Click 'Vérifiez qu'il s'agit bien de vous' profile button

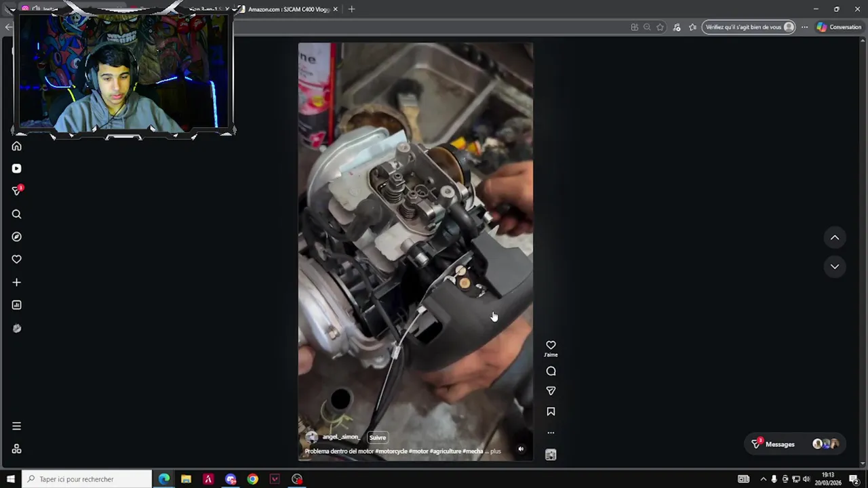[749, 27]
